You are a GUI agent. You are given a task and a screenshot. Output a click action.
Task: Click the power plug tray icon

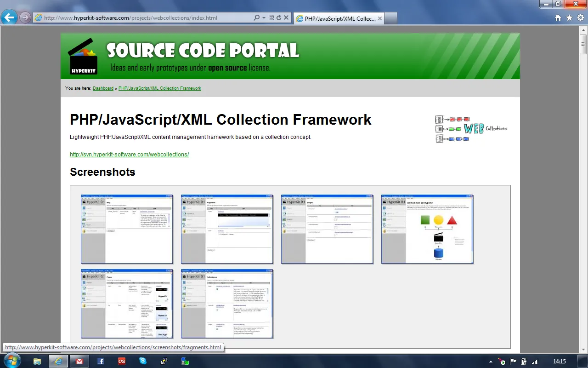pos(524,362)
